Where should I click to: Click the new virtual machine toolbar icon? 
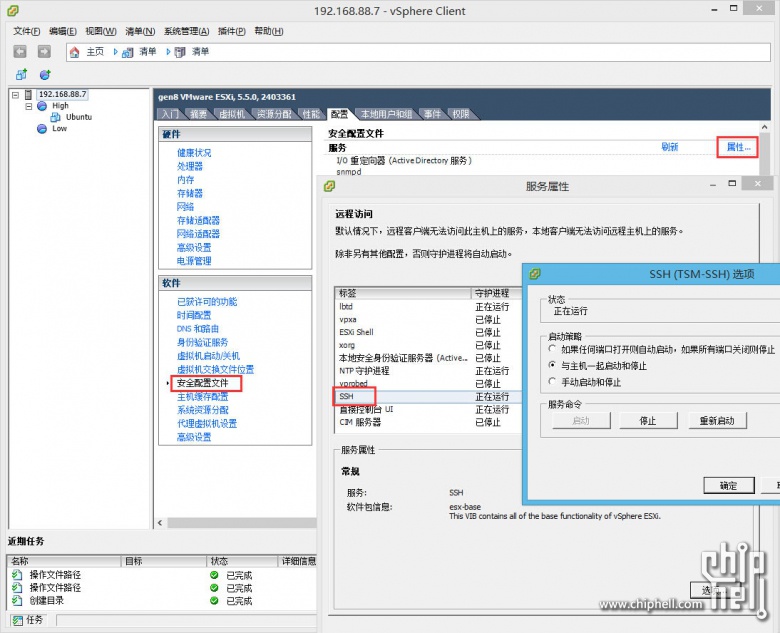21,75
